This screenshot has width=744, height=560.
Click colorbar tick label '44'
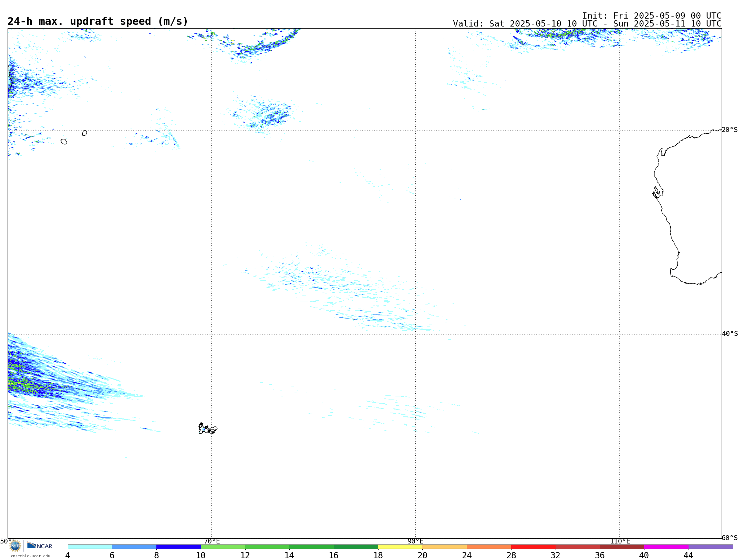689,555
